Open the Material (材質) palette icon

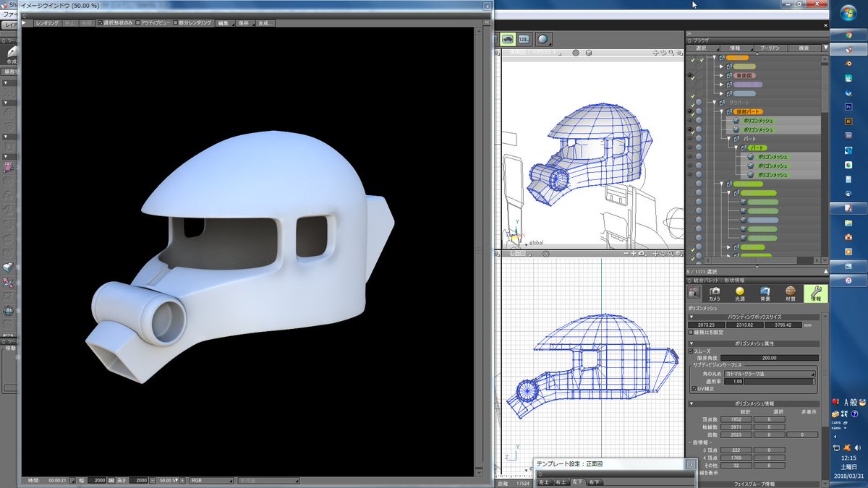790,292
